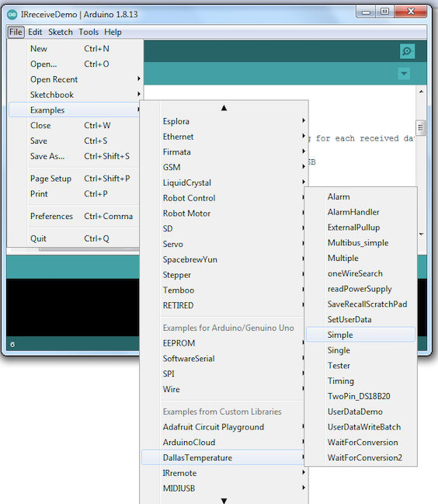Select the DallasTemperature examples entry
The height and width of the screenshot is (504, 438).
pos(223,457)
